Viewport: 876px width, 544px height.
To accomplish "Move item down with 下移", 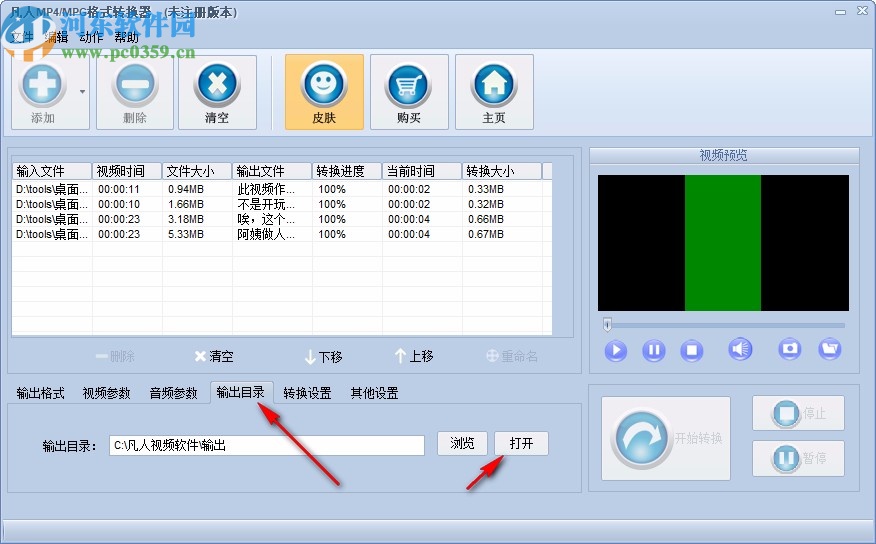I will point(323,356).
